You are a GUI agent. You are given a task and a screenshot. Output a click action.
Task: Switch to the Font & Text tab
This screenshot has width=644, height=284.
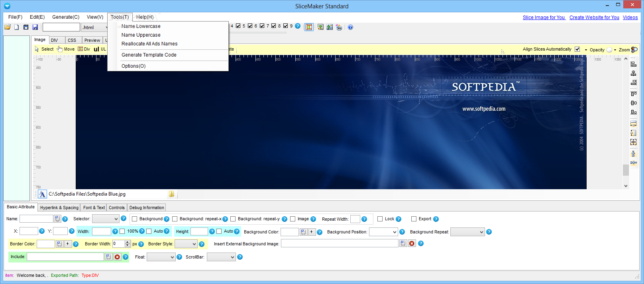(94, 208)
